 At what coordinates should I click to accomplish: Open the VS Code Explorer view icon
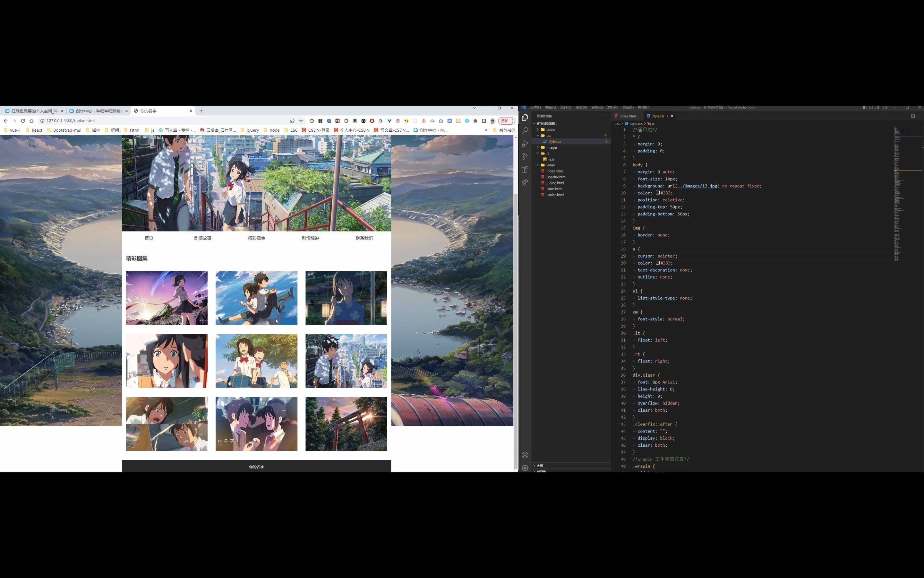[525, 118]
